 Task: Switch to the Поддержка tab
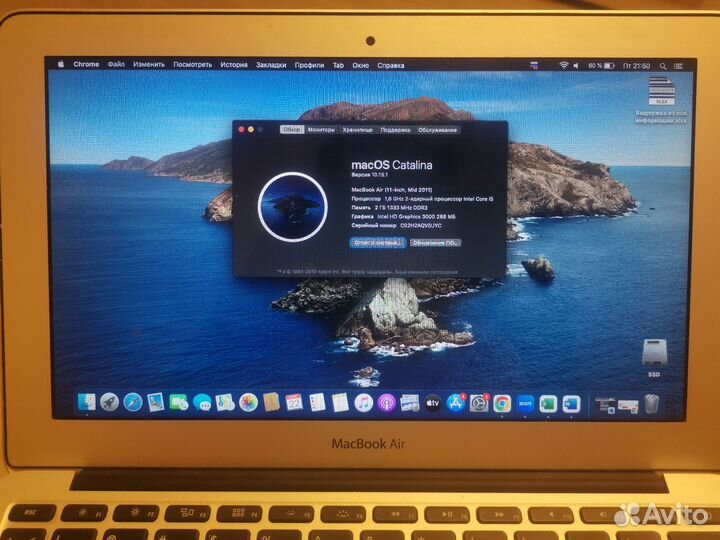pos(395,130)
